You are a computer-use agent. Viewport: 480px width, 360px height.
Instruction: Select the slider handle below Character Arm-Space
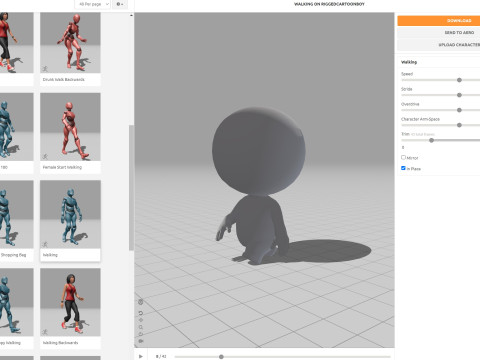tap(459, 125)
